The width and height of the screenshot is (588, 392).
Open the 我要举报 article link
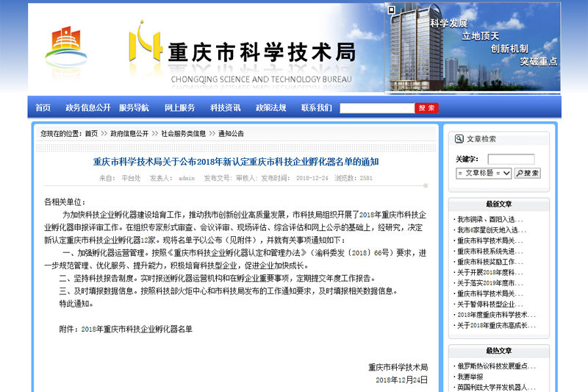point(470,377)
